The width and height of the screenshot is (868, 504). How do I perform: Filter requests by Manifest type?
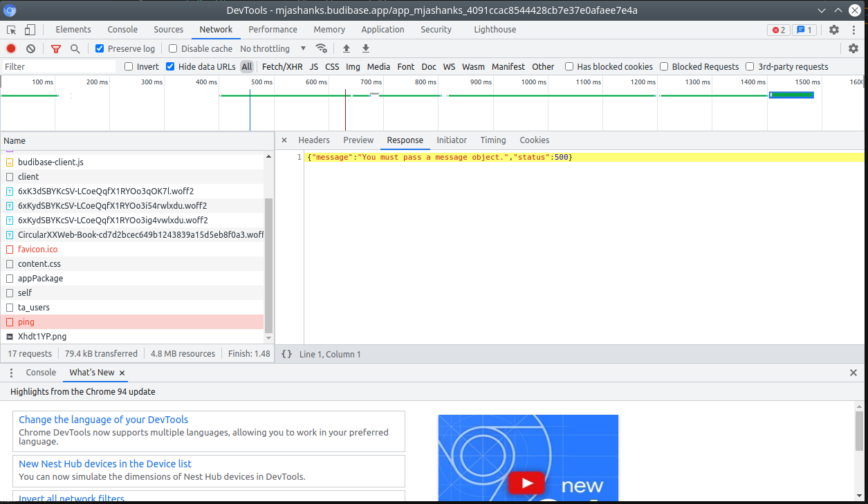pyautogui.click(x=508, y=66)
